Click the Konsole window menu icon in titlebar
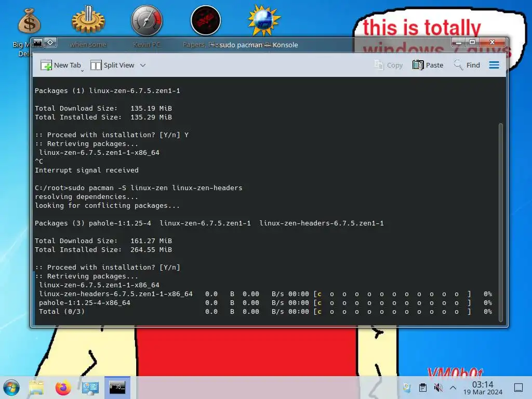The height and width of the screenshot is (399, 532). click(37, 43)
